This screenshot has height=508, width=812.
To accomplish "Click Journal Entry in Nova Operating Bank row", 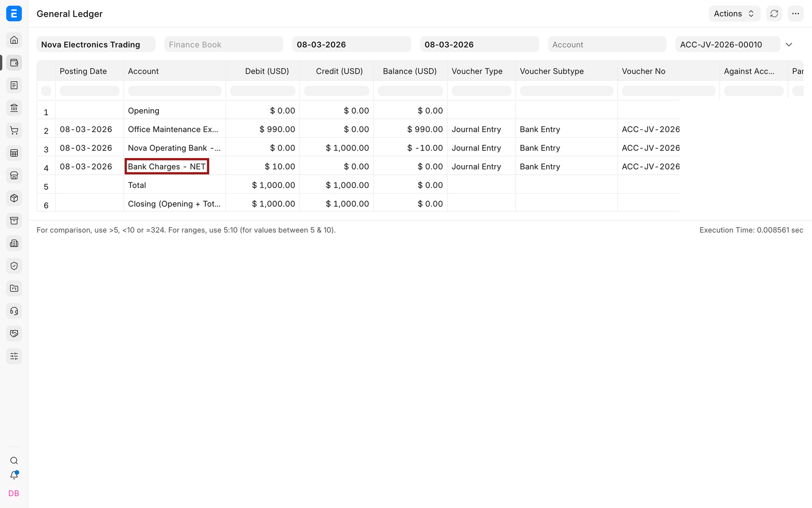I will pyautogui.click(x=476, y=148).
